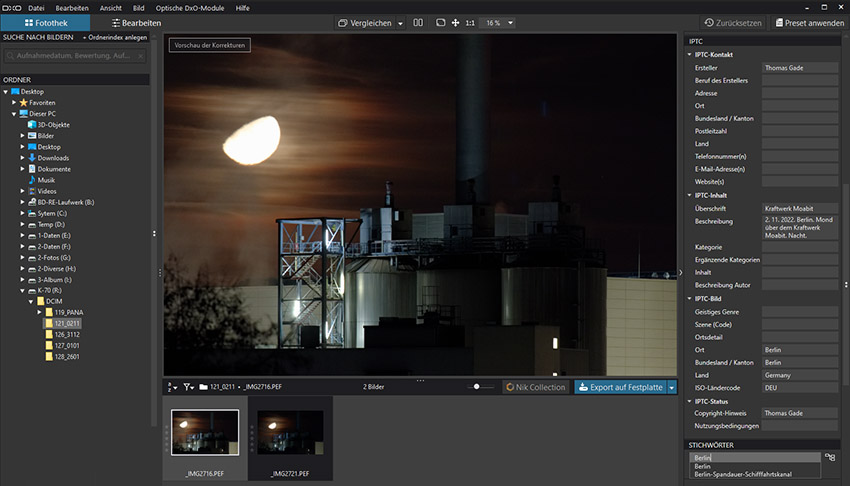Click the side-by-side comparison view icon

pyautogui.click(x=417, y=22)
